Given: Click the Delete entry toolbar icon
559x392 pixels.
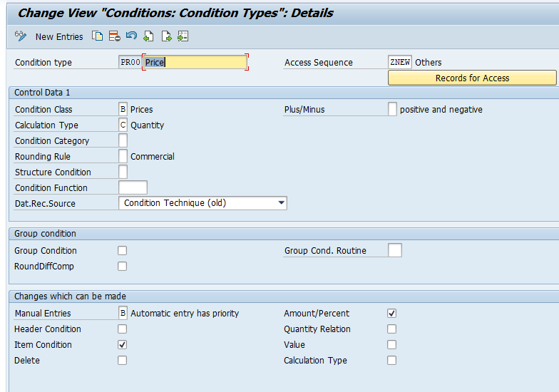Looking at the screenshot, I should coord(114,36).
